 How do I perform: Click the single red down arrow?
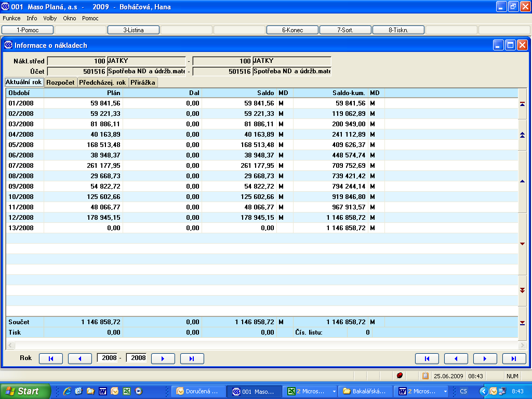point(522,244)
